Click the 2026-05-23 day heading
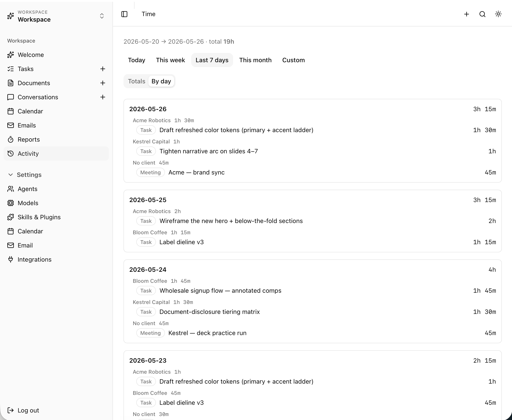Image resolution: width=512 pixels, height=420 pixels. coord(148,360)
